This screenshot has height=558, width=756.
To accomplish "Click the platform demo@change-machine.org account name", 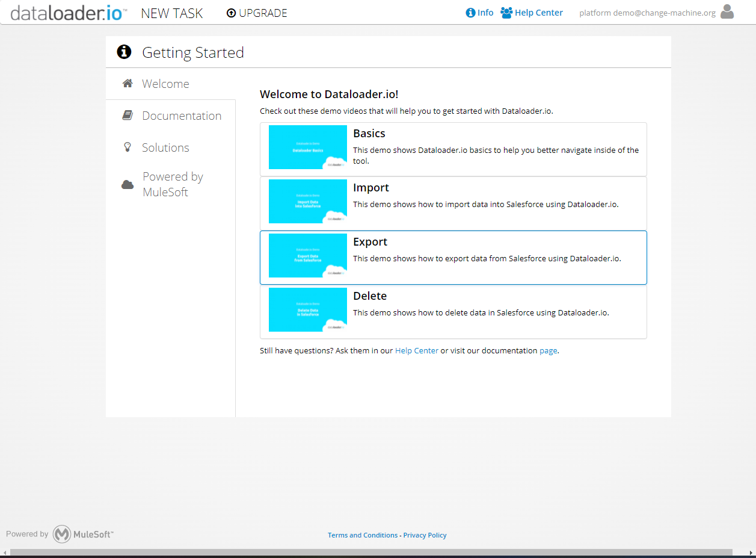I will [648, 13].
